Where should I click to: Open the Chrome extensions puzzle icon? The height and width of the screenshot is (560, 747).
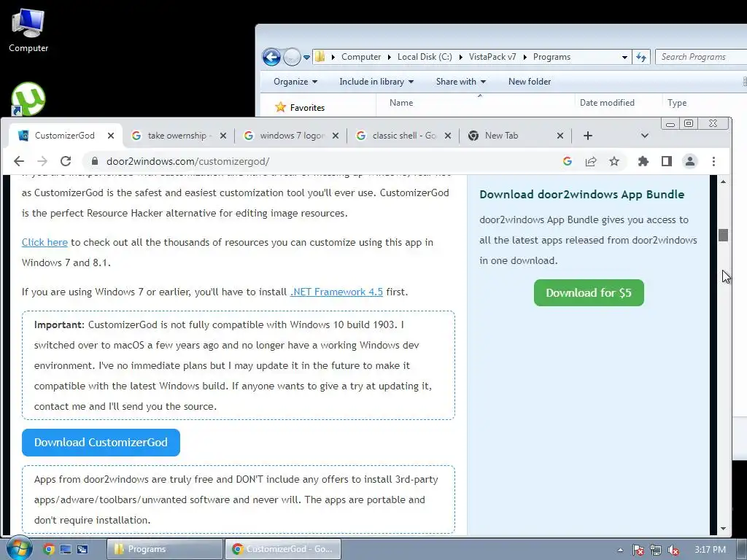(643, 161)
